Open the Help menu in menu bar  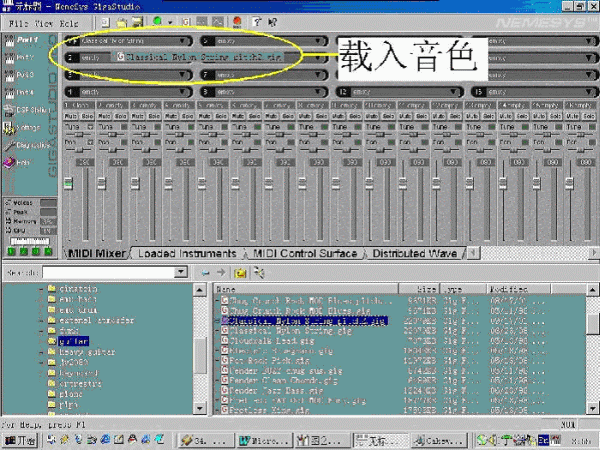pyautogui.click(x=69, y=24)
